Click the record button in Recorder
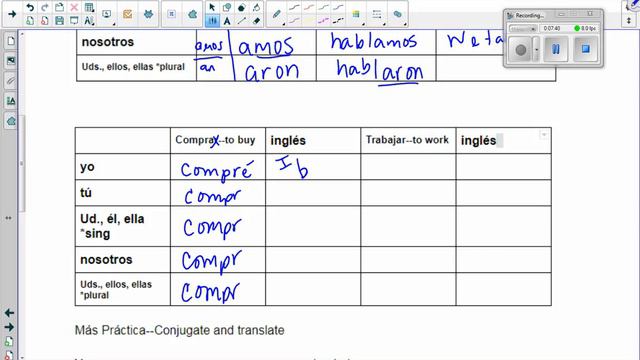 click(521, 50)
